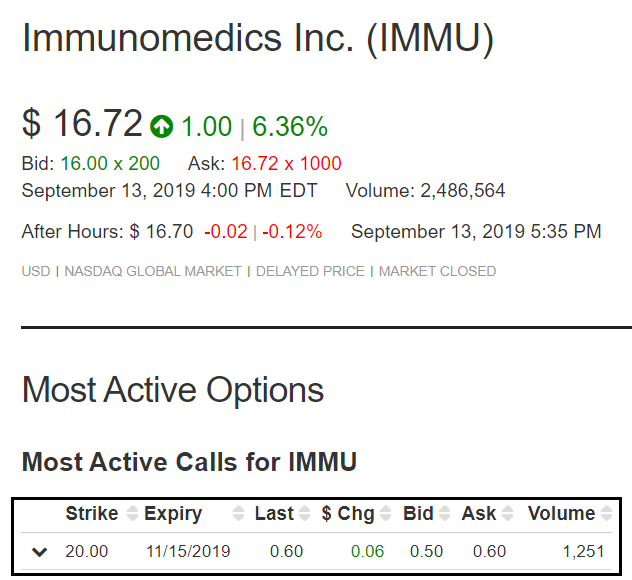632x580 pixels.
Task: Click the Most Active Options heading
Action: click(x=173, y=390)
